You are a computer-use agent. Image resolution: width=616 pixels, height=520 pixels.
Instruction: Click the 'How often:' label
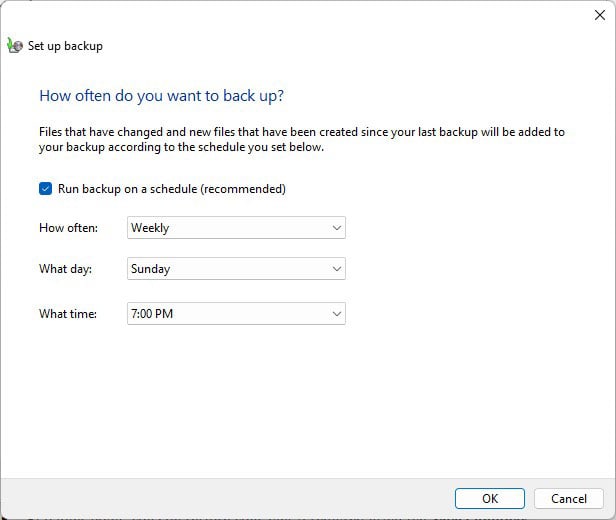pos(68,228)
